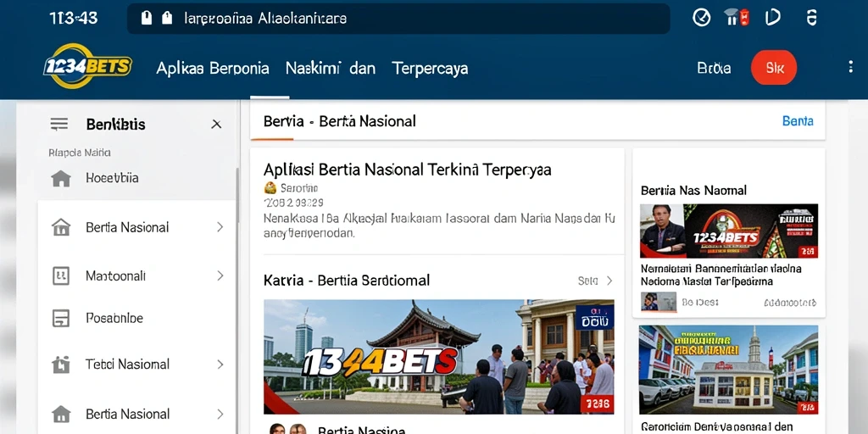
Task: Open the three-dot menu in header
Action: pos(850,67)
